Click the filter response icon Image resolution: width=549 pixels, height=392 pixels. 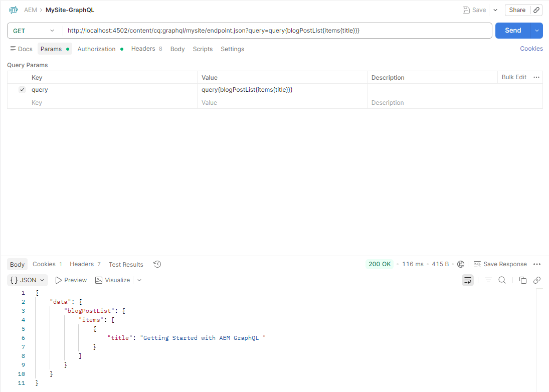pyautogui.click(x=488, y=280)
